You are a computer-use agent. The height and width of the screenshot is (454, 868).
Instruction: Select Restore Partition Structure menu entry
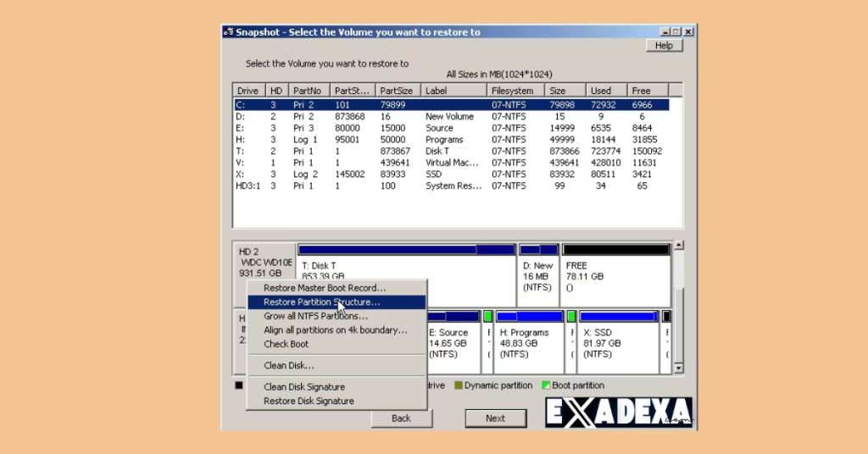(336, 302)
